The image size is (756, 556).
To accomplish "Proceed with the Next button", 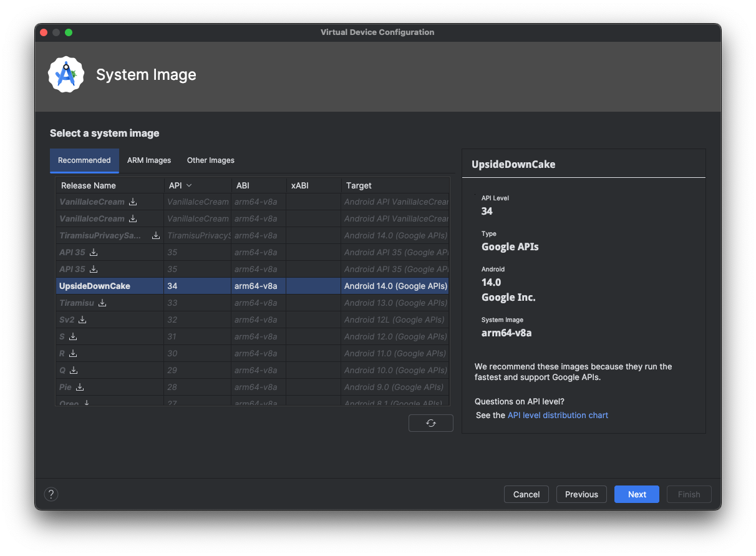I will point(637,494).
